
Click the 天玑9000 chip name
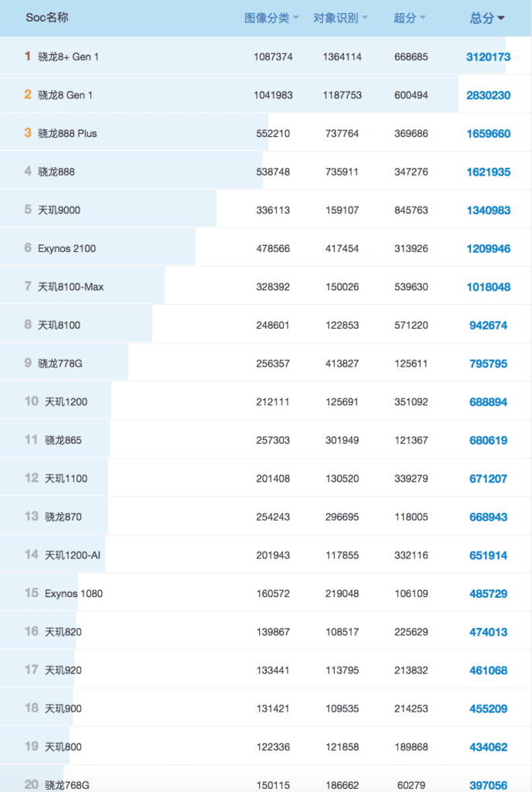click(x=59, y=210)
